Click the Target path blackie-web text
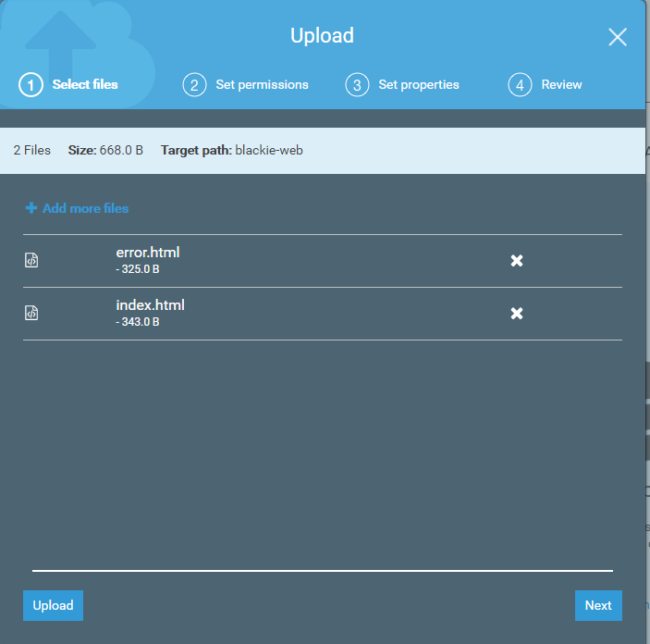650x644 pixels. 268,150
